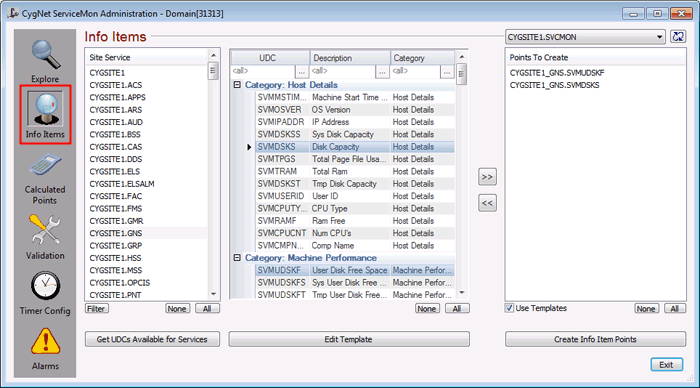
Task: Click Create Info Item Points button
Action: click(595, 339)
